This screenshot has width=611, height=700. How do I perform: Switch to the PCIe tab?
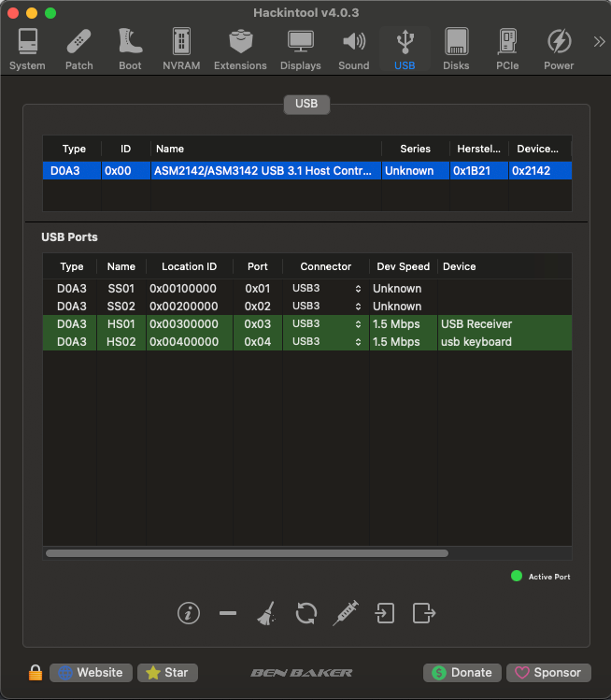(507, 50)
